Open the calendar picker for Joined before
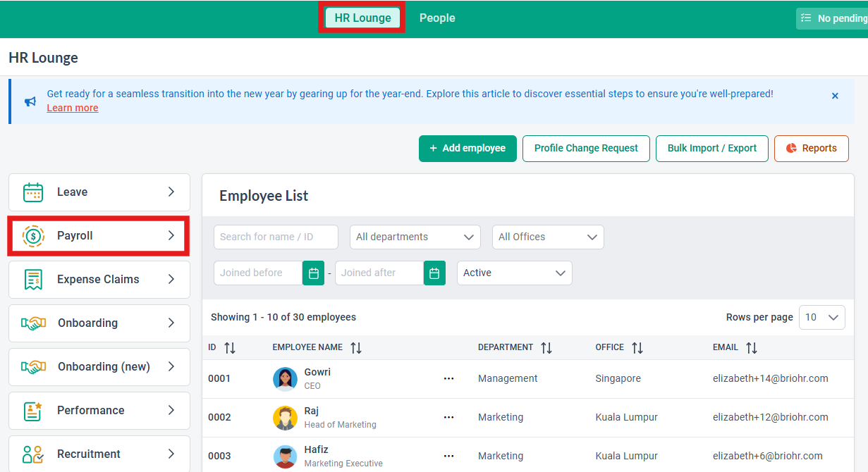The height and width of the screenshot is (472, 868). click(313, 273)
